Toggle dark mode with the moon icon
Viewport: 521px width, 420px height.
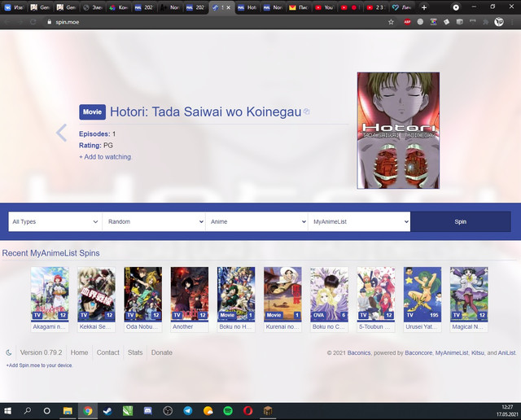pyautogui.click(x=9, y=352)
